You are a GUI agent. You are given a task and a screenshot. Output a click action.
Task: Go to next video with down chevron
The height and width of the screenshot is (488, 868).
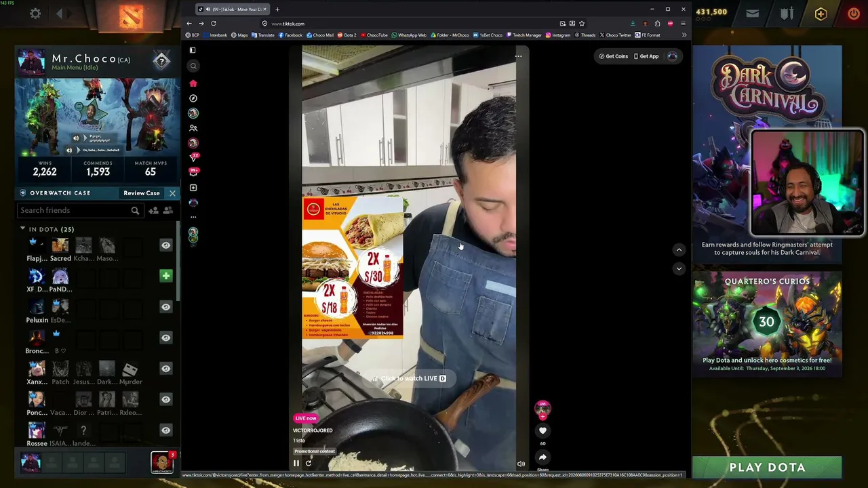coord(679,268)
